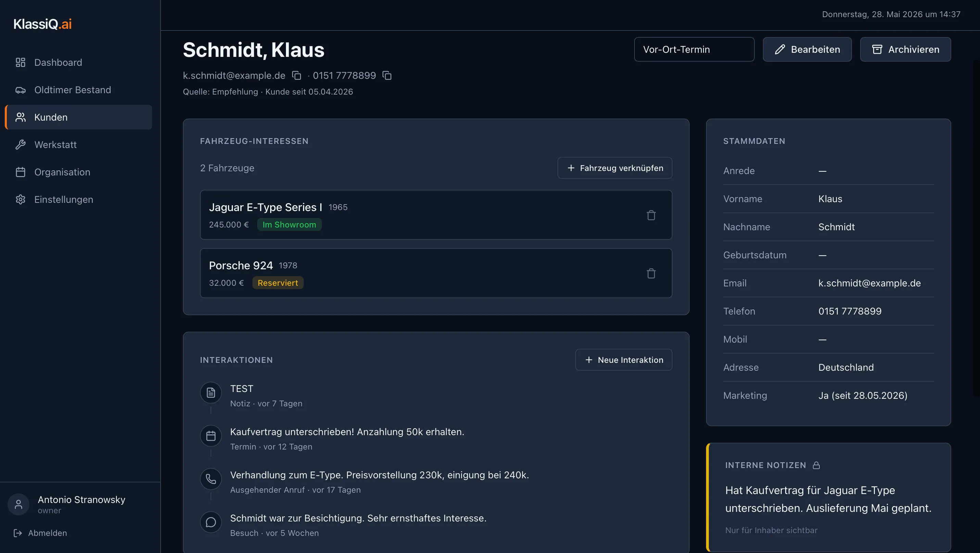Click Marketing value Ja (seit 28.05.2026)

(863, 395)
